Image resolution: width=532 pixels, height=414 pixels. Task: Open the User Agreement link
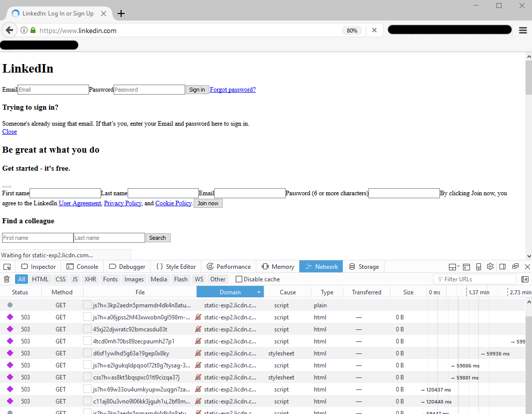[x=80, y=203]
